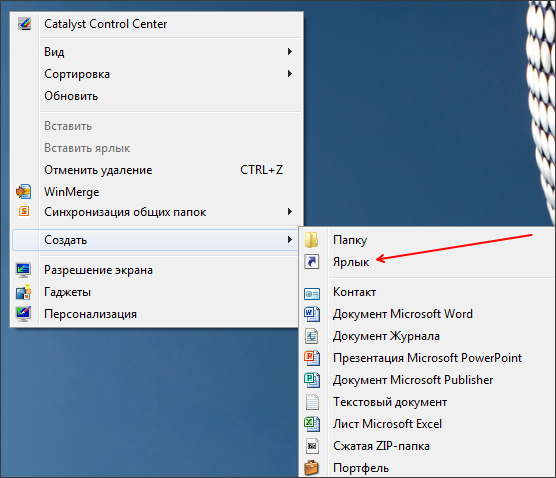Click the Журнала document icon

point(312,336)
